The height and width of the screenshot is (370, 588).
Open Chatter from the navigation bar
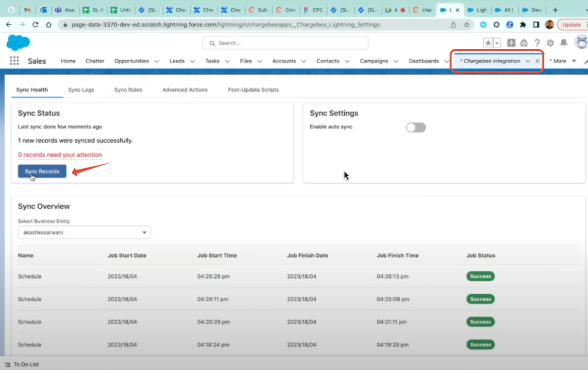click(x=95, y=61)
